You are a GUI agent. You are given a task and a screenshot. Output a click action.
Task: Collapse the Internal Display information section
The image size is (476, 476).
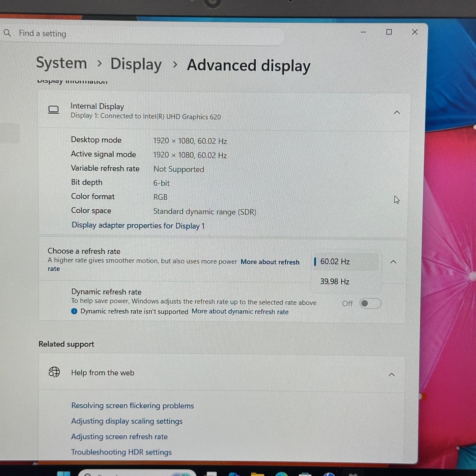point(397,113)
